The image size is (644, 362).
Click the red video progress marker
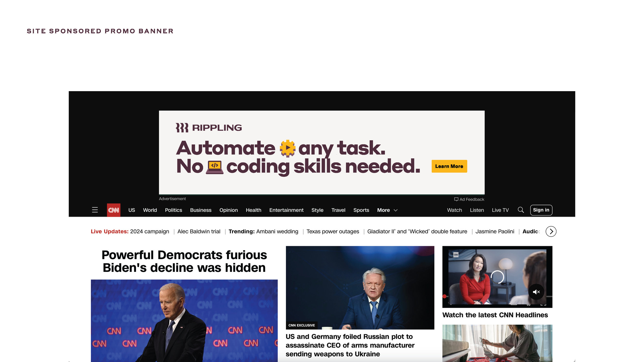(x=444, y=296)
